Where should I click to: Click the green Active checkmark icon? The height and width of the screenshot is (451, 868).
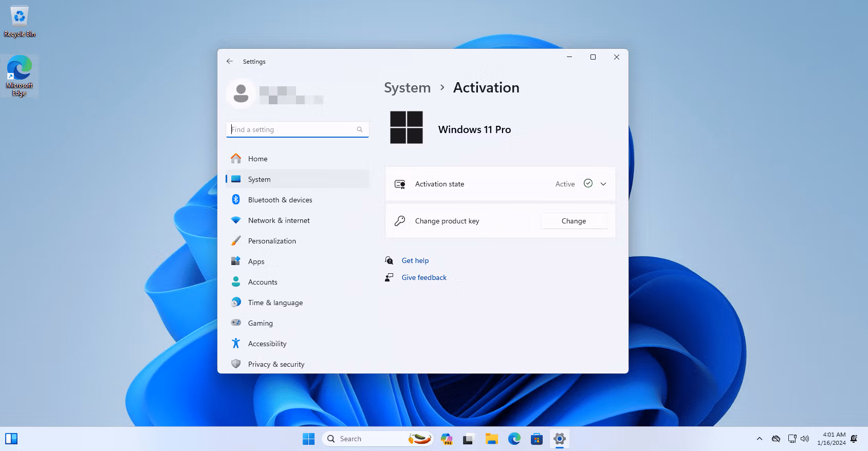click(x=588, y=183)
